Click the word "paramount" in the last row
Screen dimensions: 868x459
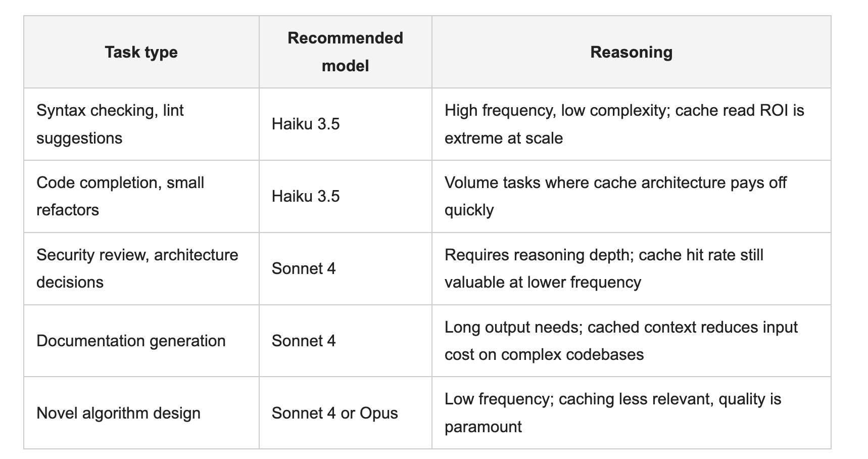[483, 427]
